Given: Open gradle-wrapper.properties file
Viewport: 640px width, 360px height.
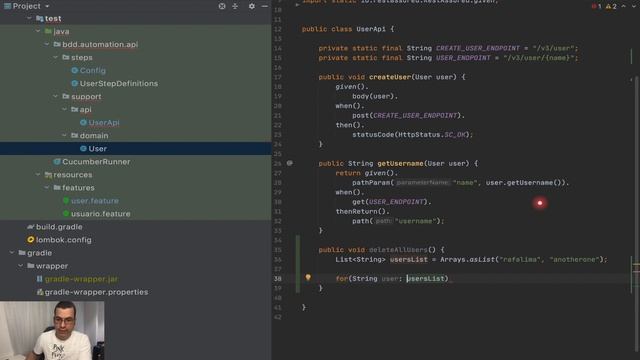Looking at the screenshot, I should point(96,292).
